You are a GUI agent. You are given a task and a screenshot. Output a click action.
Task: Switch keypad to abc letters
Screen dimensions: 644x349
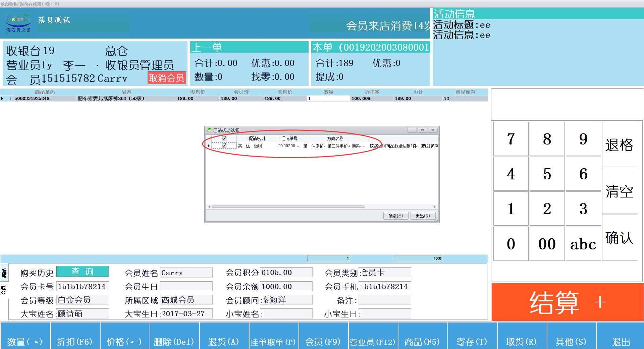[x=583, y=244]
